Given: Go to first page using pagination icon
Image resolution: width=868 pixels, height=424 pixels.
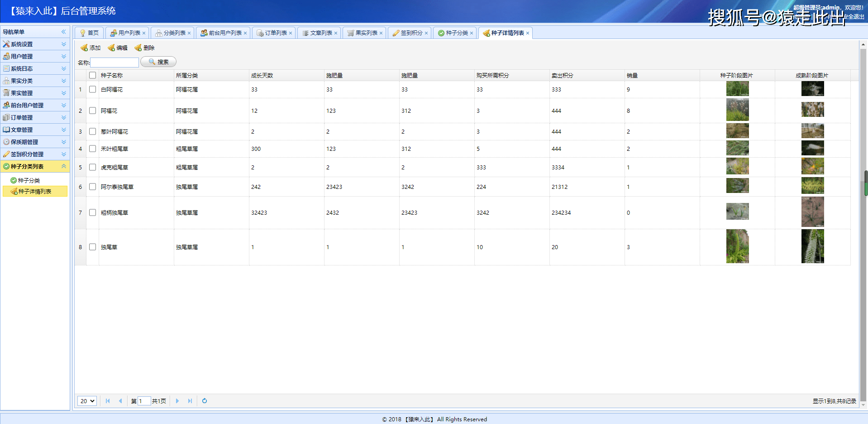Looking at the screenshot, I should [x=108, y=401].
